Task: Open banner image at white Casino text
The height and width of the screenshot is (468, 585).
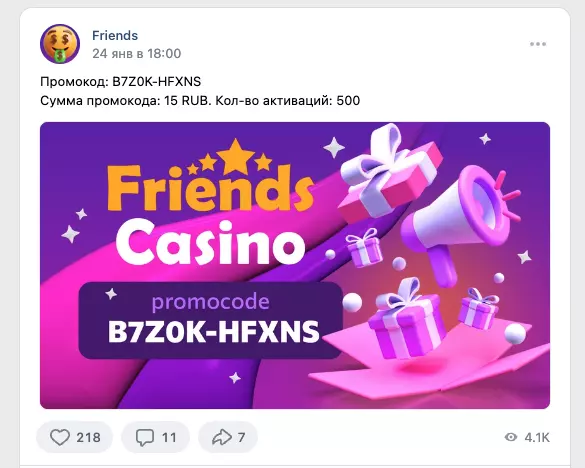Action: pyautogui.click(x=210, y=242)
